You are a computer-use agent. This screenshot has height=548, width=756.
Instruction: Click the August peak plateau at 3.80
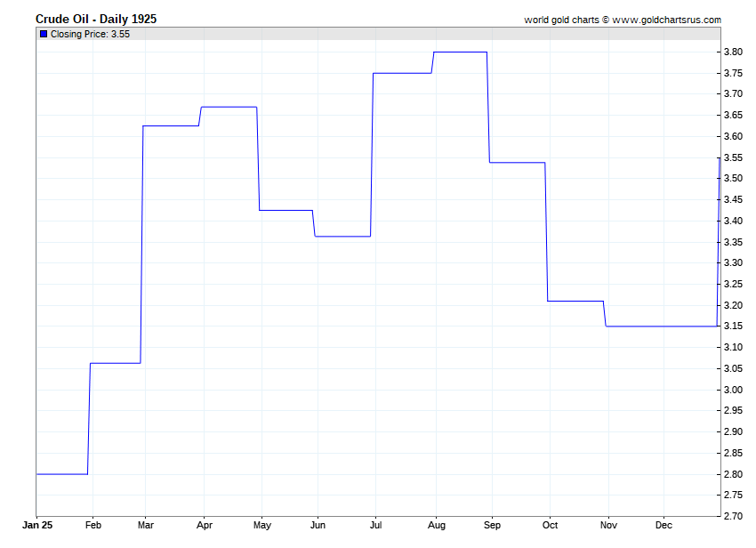pos(461,52)
